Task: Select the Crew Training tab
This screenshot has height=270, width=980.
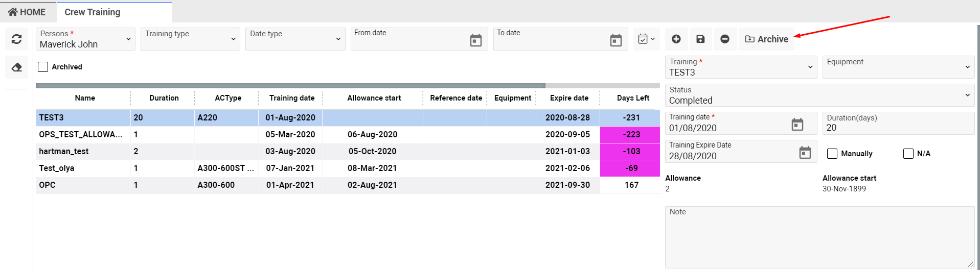Action: 93,12
